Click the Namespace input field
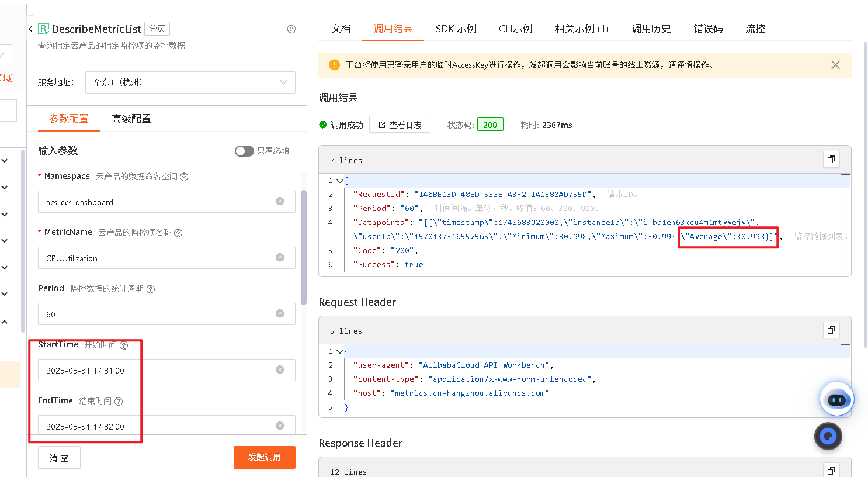The image size is (868, 477). click(166, 202)
